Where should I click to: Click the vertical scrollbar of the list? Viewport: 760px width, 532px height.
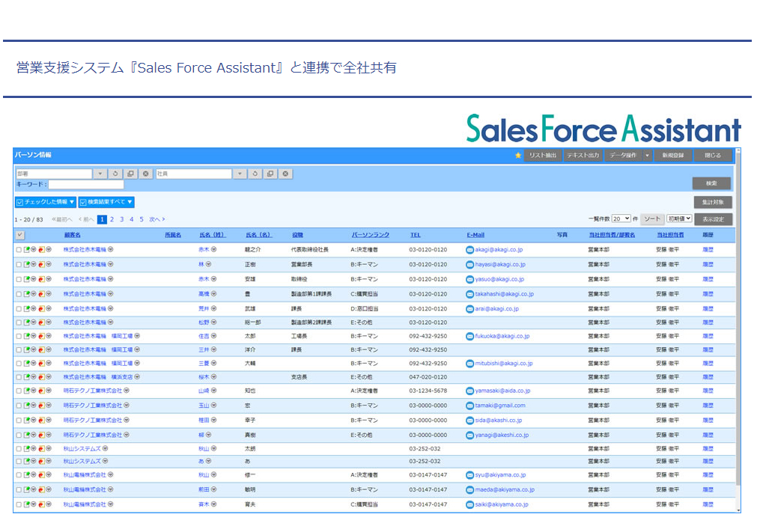(x=738, y=319)
